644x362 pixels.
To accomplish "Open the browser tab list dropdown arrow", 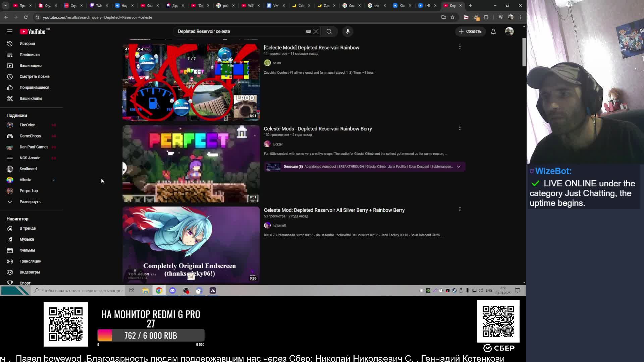I will click(x=5, y=5).
